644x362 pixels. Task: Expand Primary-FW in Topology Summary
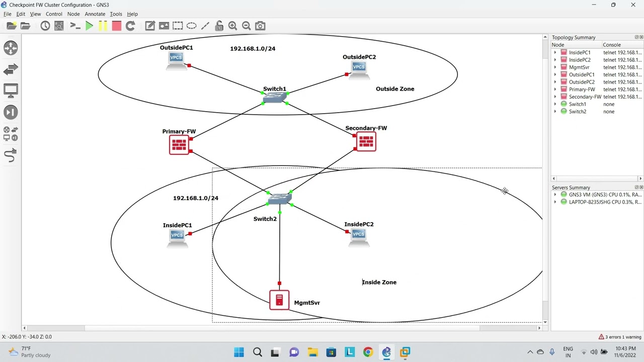pyautogui.click(x=555, y=89)
